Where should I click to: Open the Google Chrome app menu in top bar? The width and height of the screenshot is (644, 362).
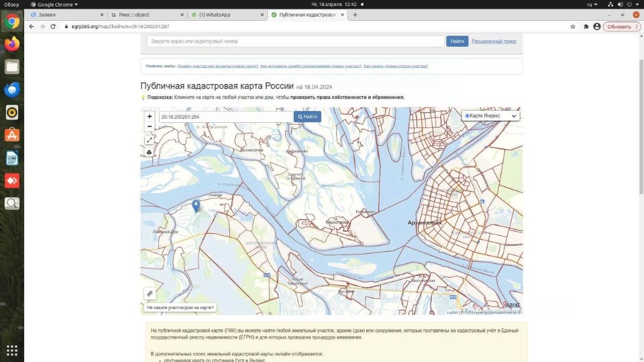pos(54,5)
